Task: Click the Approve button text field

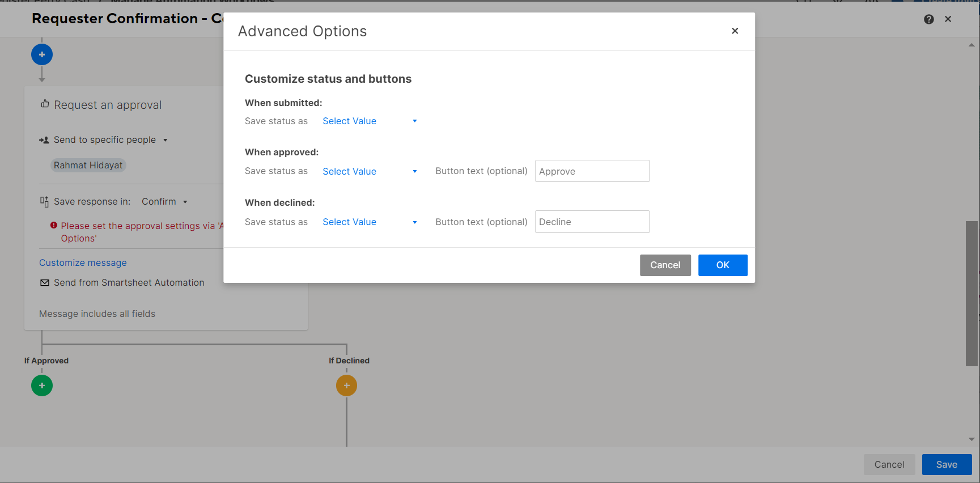Action: (x=592, y=171)
